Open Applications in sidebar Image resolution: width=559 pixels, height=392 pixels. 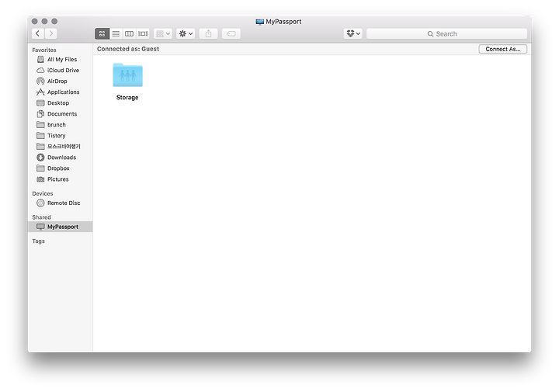click(60, 92)
